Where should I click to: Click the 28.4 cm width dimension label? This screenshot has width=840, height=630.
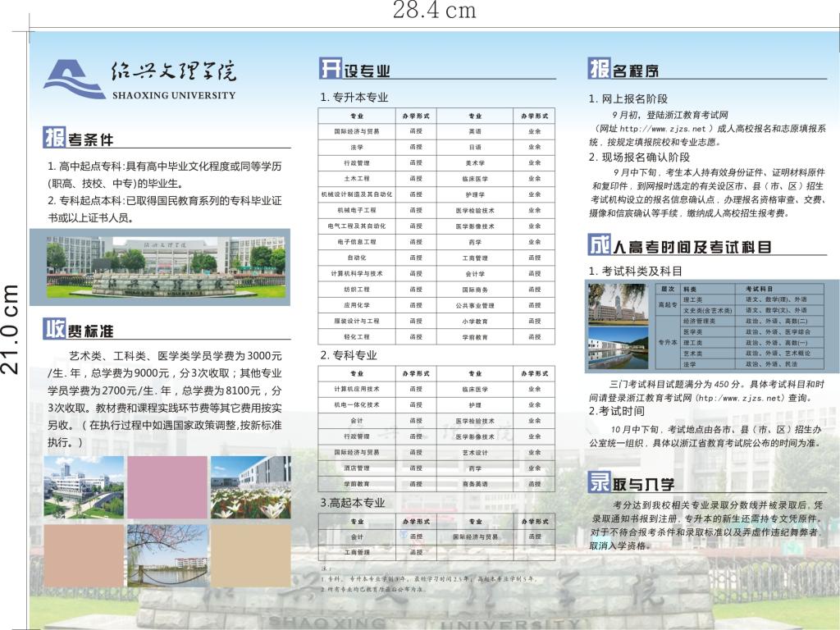[434, 10]
